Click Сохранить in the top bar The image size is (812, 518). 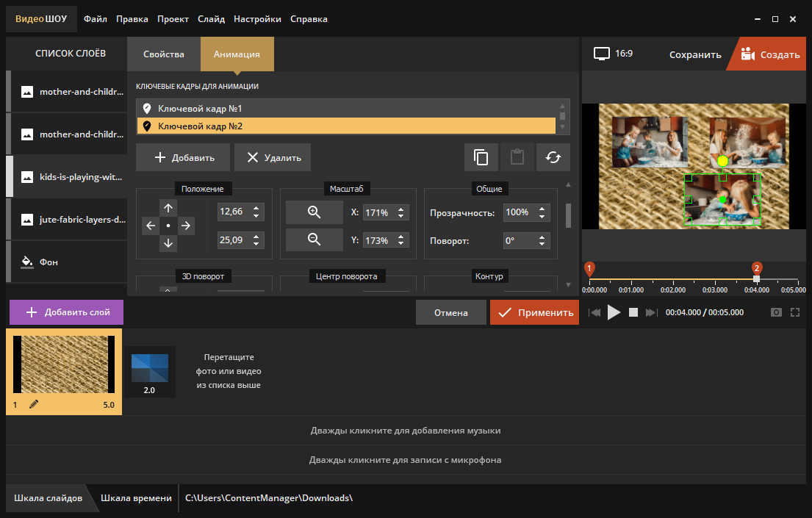[x=695, y=54]
